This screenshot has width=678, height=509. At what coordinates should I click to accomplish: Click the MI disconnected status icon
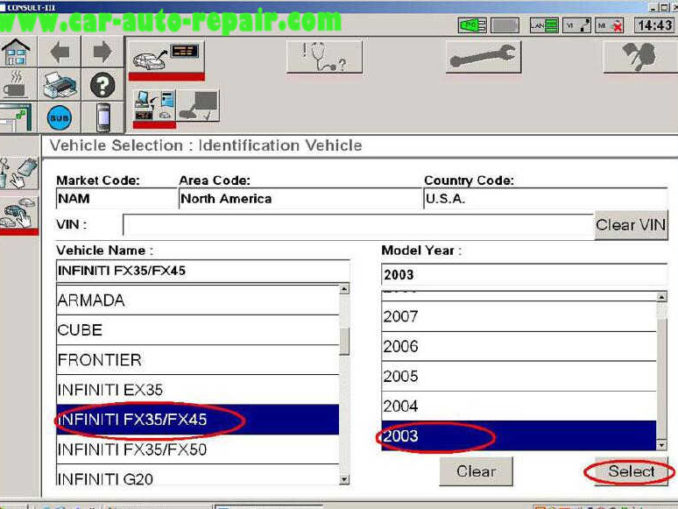[x=610, y=25]
